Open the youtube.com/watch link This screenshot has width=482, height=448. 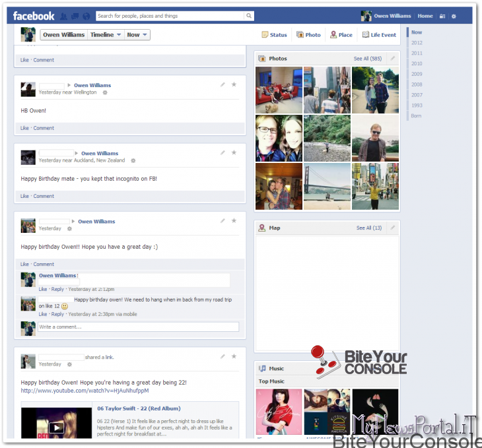(x=85, y=391)
